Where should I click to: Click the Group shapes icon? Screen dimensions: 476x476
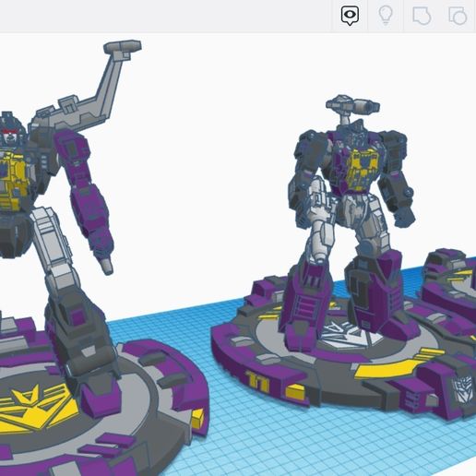[422, 16]
